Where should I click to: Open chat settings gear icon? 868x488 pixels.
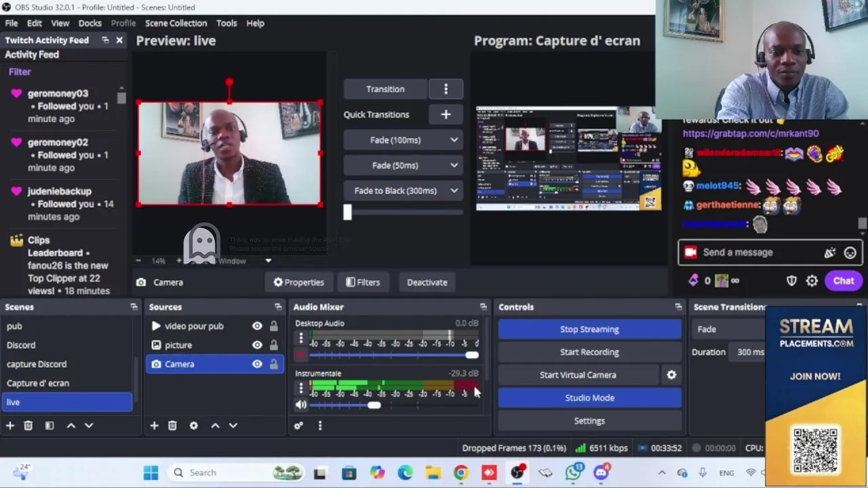point(812,281)
